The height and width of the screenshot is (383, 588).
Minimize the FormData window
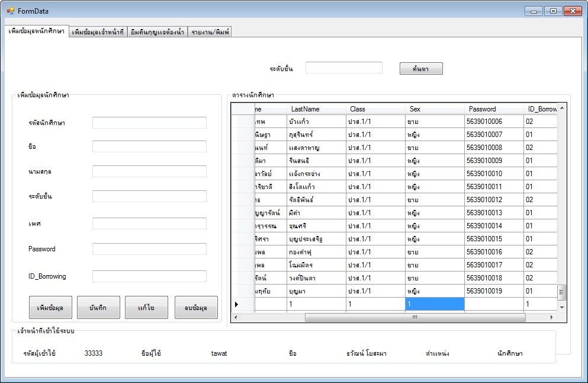(x=534, y=11)
